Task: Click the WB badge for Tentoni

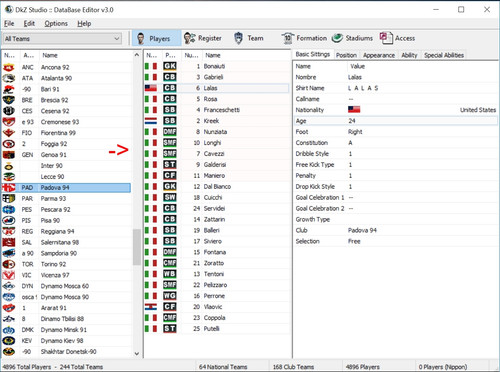Action: pos(170,274)
